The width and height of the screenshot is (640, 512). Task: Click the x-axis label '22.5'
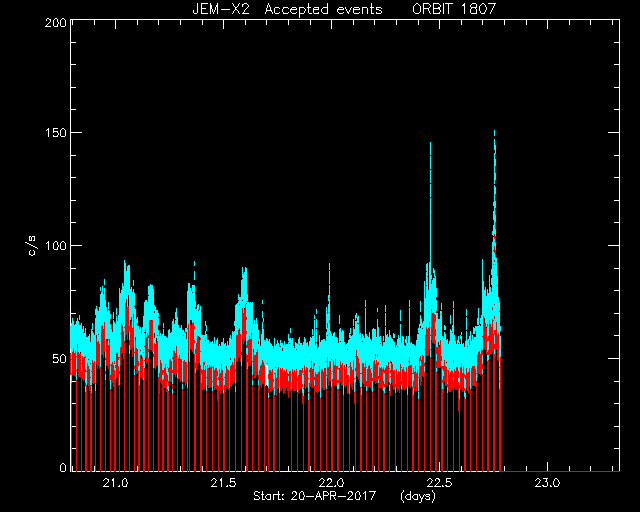(439, 483)
